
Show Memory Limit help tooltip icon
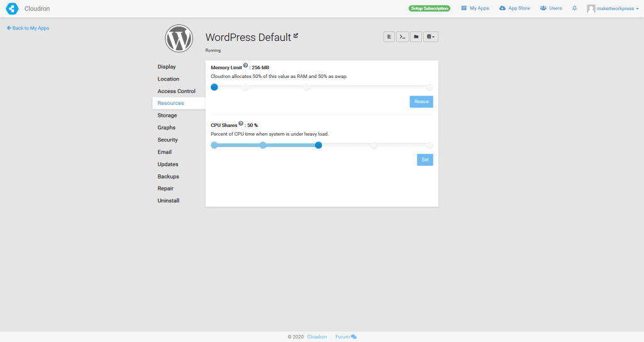tap(246, 65)
